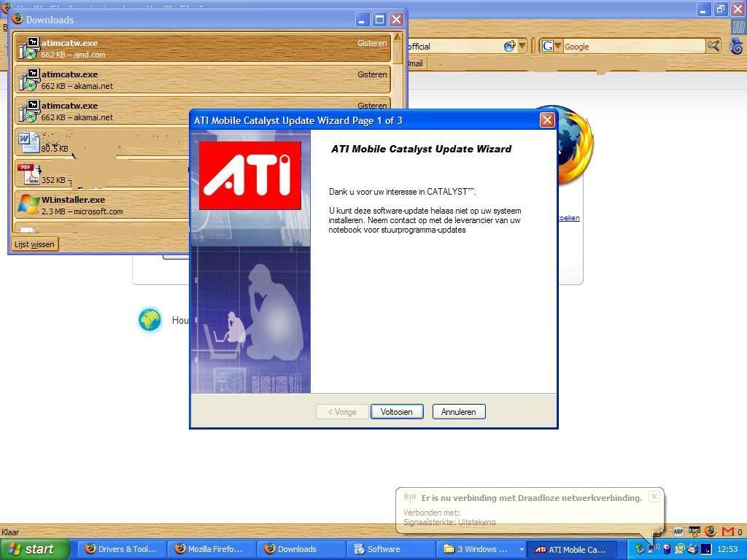The image size is (747, 560).
Task: Click the add-bookmark globe icon in the address bar
Action: coord(510,46)
